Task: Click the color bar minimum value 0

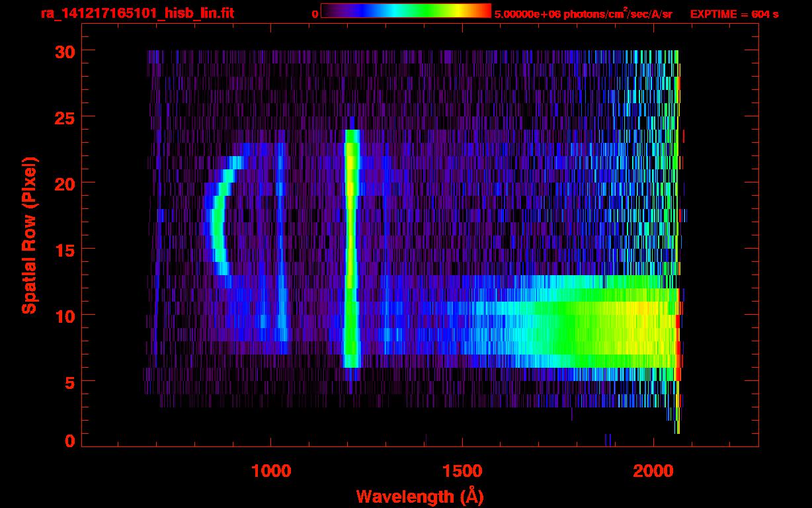Action: point(315,14)
